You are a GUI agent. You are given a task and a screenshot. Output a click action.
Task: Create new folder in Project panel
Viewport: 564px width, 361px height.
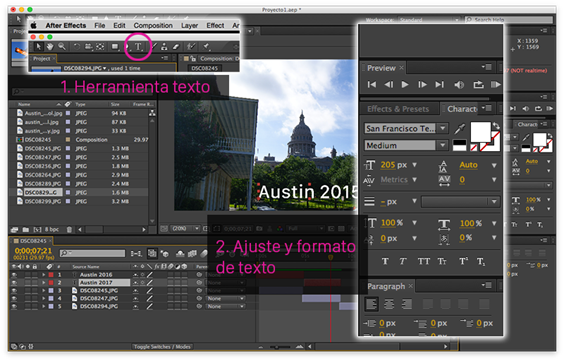(26, 229)
